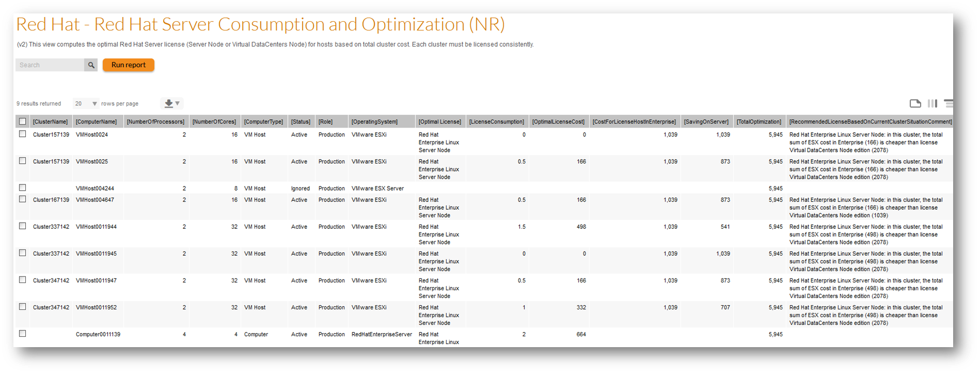980x374 pixels.
Task: Tick the checkbox for VMHost004244
Action: [22, 188]
